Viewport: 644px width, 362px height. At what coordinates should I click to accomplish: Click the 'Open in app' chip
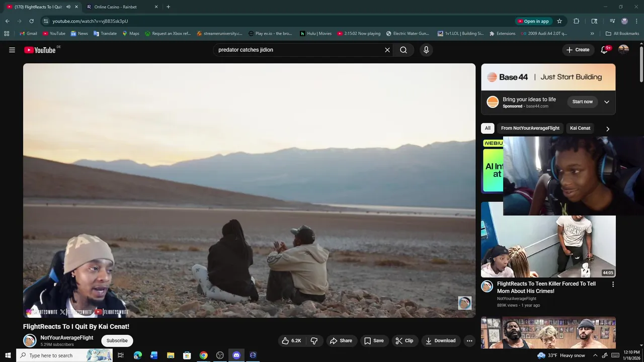tap(534, 21)
